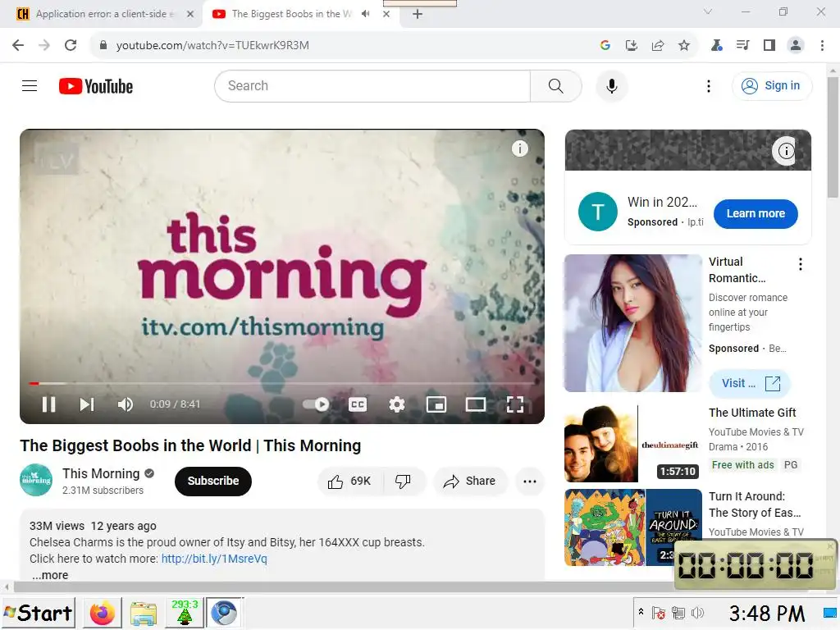Image resolution: width=840 pixels, height=630 pixels.
Task: Open Google icon in address bar
Action: pos(605,45)
